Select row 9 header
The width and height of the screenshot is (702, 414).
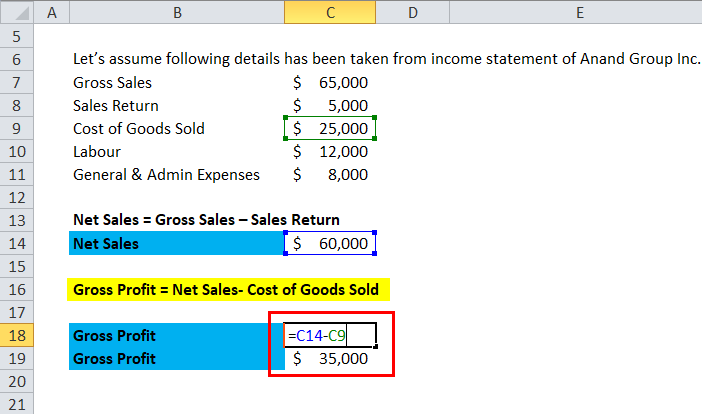(17, 128)
